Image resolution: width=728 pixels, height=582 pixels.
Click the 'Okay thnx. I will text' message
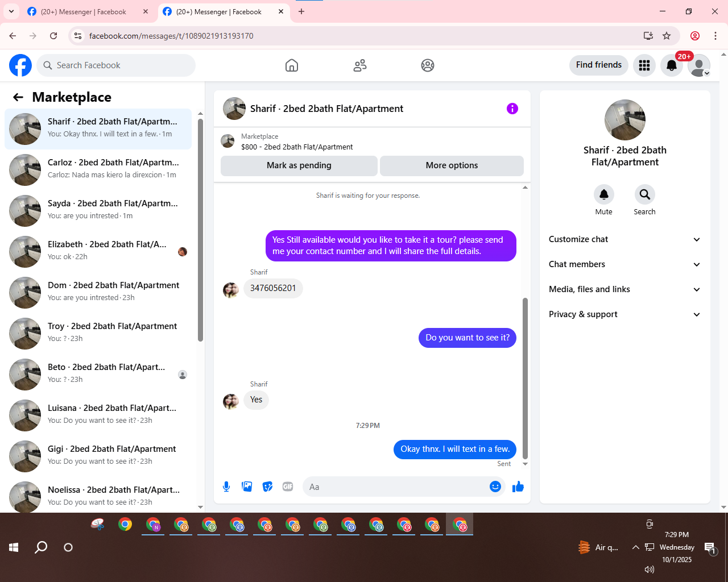(455, 449)
